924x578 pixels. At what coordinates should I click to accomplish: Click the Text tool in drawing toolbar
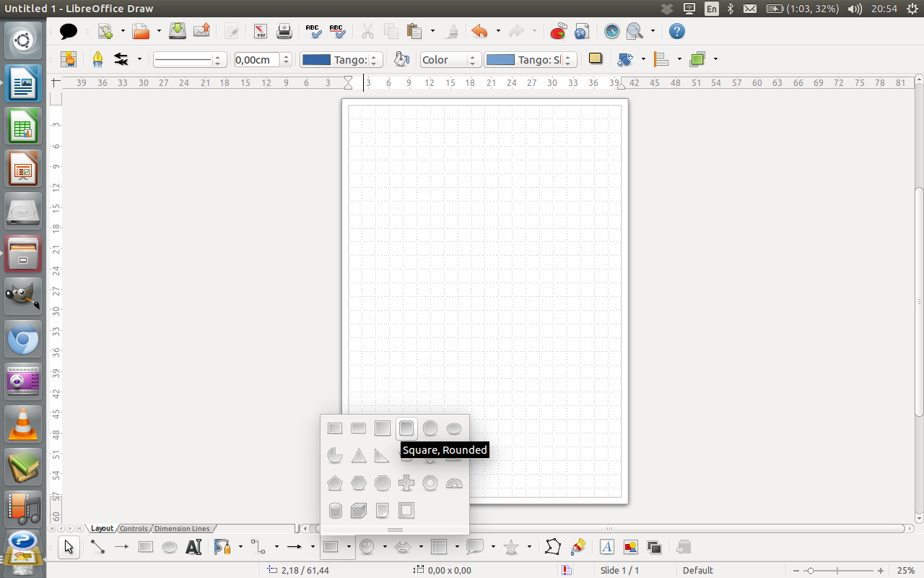coord(193,548)
